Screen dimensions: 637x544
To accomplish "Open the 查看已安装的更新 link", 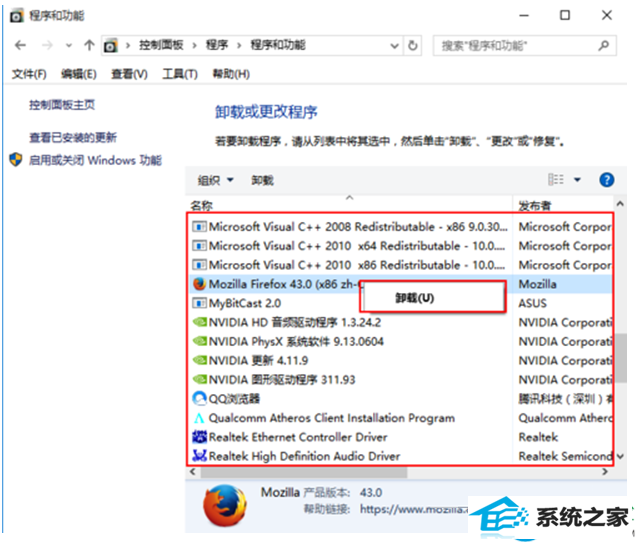I will (73, 138).
